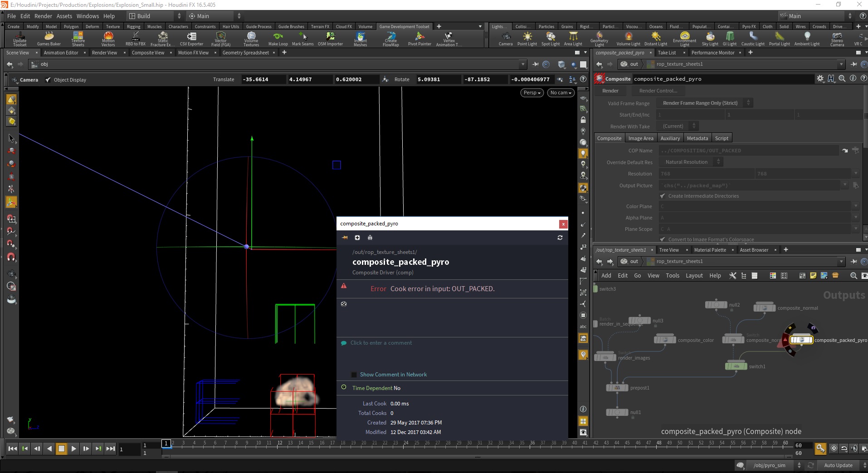Click the Render Control... button
868x473 pixels.
[658, 91]
